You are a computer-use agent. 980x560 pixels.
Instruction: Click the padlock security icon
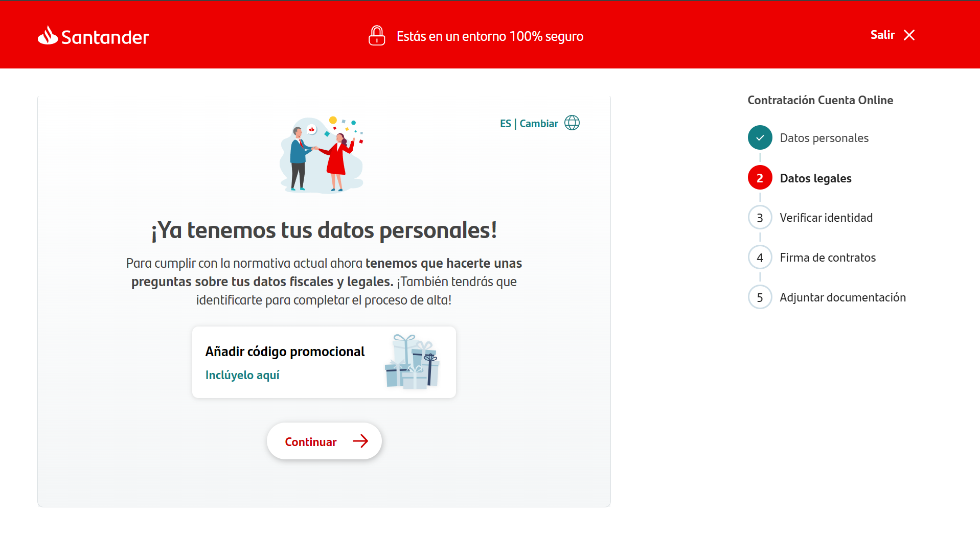pyautogui.click(x=377, y=36)
